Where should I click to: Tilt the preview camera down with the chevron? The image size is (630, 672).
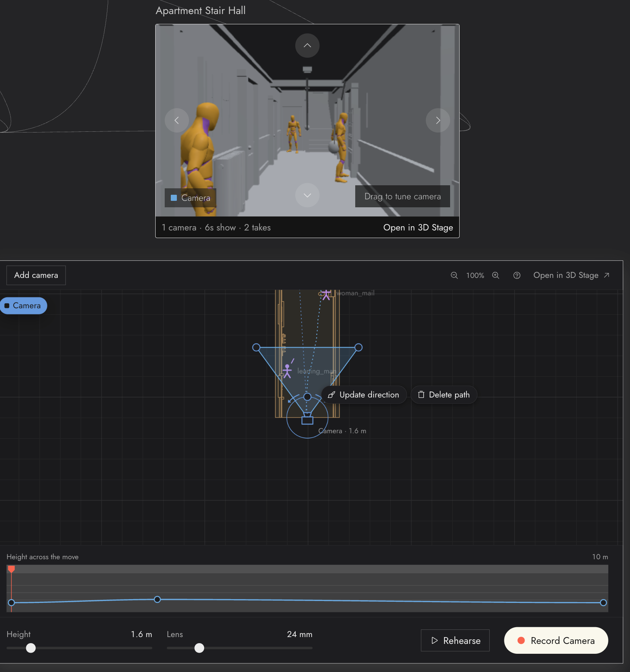pos(307,196)
